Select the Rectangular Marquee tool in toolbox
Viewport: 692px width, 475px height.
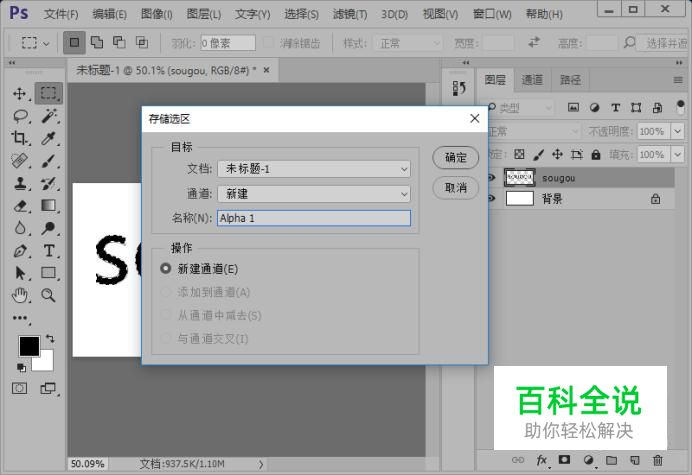tap(49, 93)
